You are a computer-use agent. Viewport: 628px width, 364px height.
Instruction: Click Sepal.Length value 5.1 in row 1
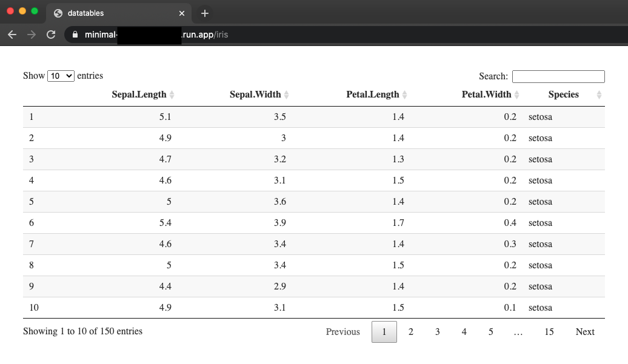(165, 117)
